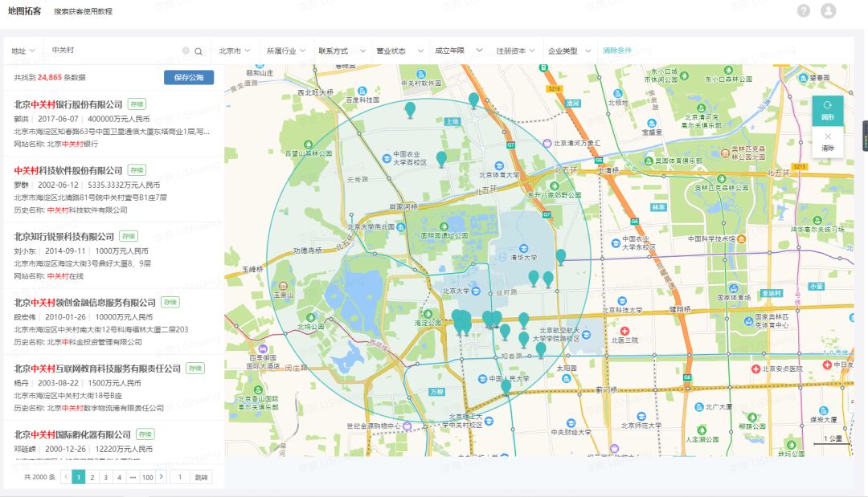This screenshot has height=497, width=868.
Task: Expand the 企业类型 company type filter
Action: (x=569, y=51)
